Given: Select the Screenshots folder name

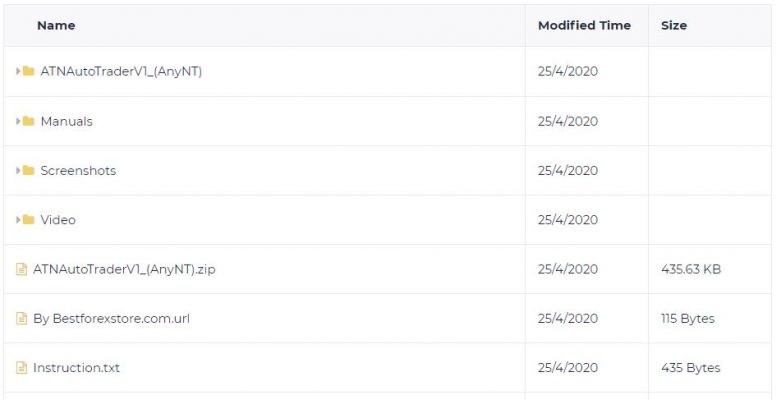Looking at the screenshot, I should coord(78,170).
